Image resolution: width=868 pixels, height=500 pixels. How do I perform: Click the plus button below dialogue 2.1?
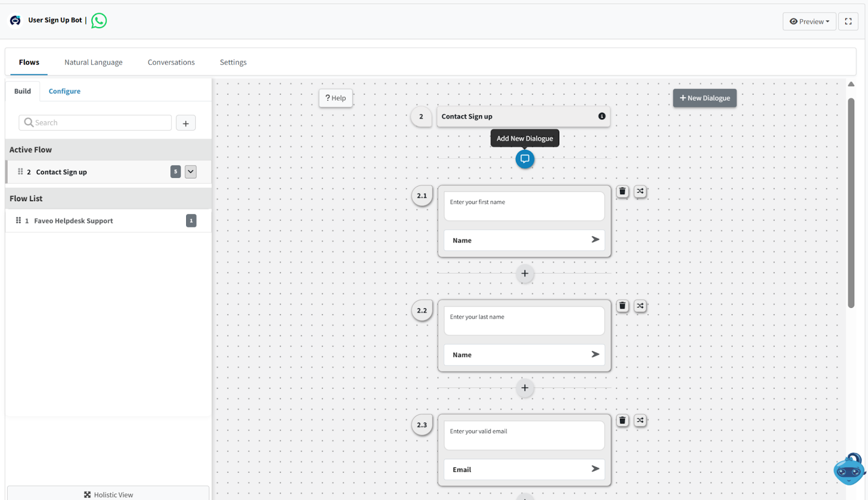[x=525, y=273]
